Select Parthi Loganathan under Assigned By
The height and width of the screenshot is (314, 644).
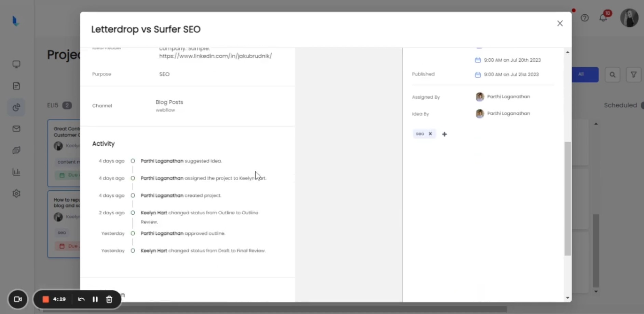tap(503, 97)
